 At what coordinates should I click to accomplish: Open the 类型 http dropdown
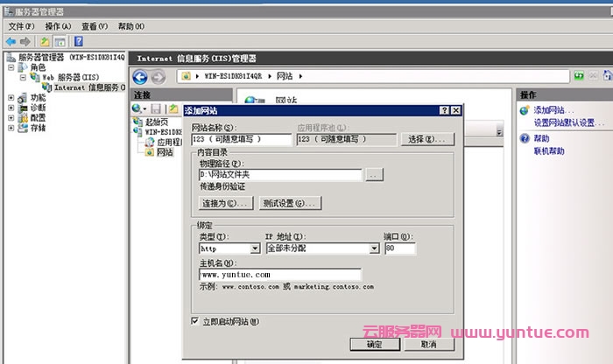tap(255, 248)
